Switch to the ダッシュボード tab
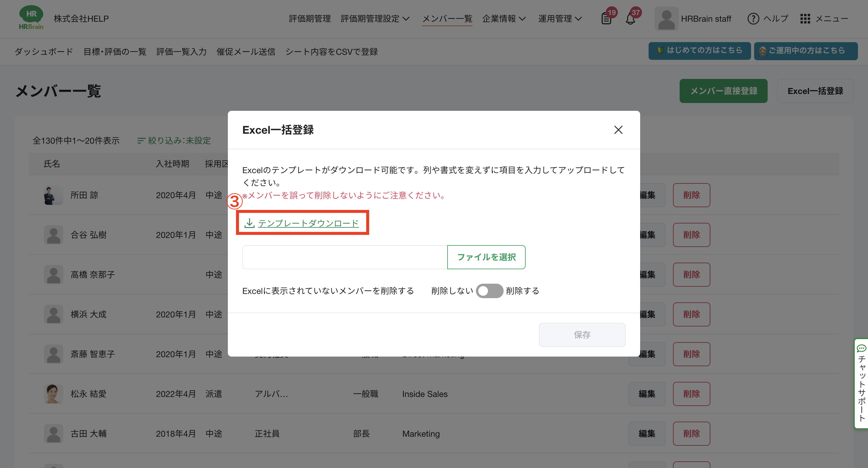 [x=44, y=51]
